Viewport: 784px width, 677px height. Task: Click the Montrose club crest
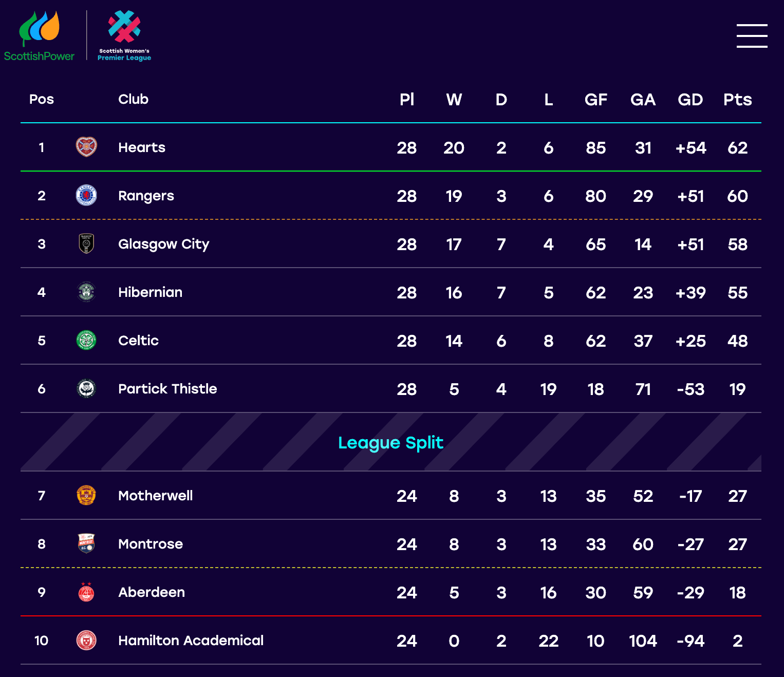pos(86,543)
